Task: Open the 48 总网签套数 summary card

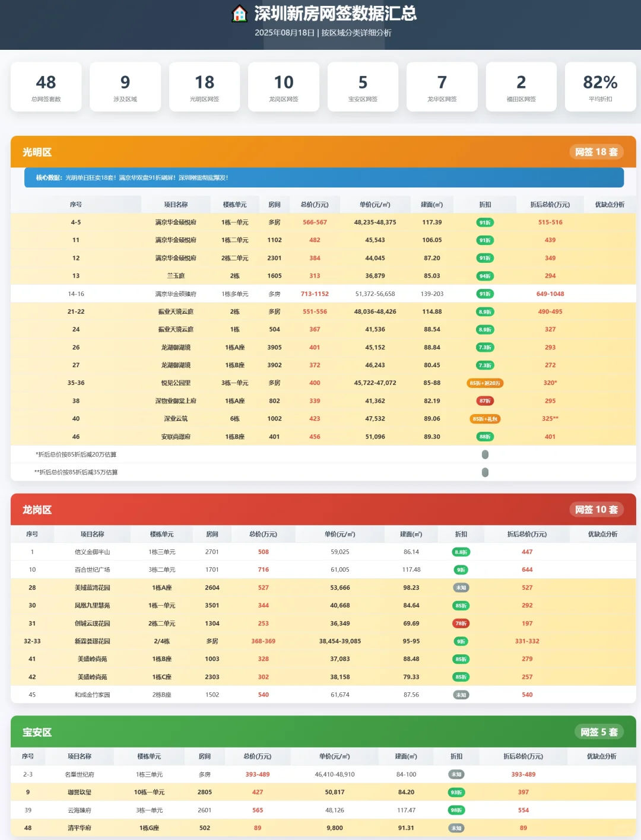Action: (46, 87)
